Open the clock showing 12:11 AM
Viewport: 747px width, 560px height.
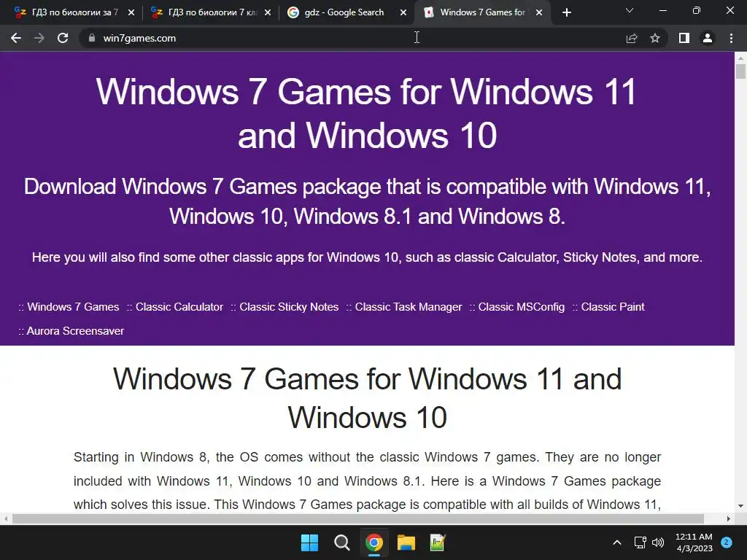pos(694,542)
